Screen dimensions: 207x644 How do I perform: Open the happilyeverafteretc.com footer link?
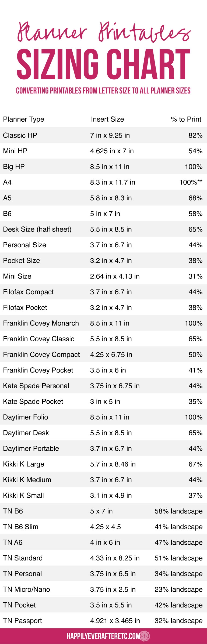(x=103, y=636)
